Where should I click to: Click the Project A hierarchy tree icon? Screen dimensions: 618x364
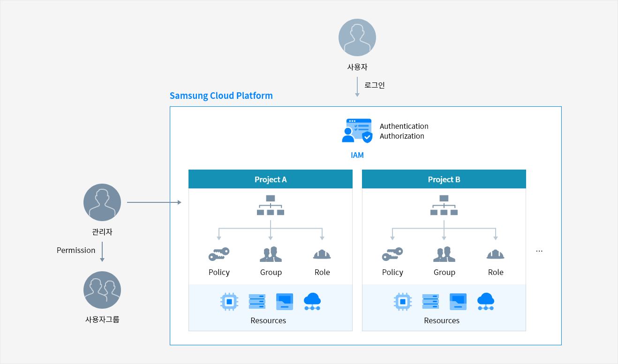(271, 205)
